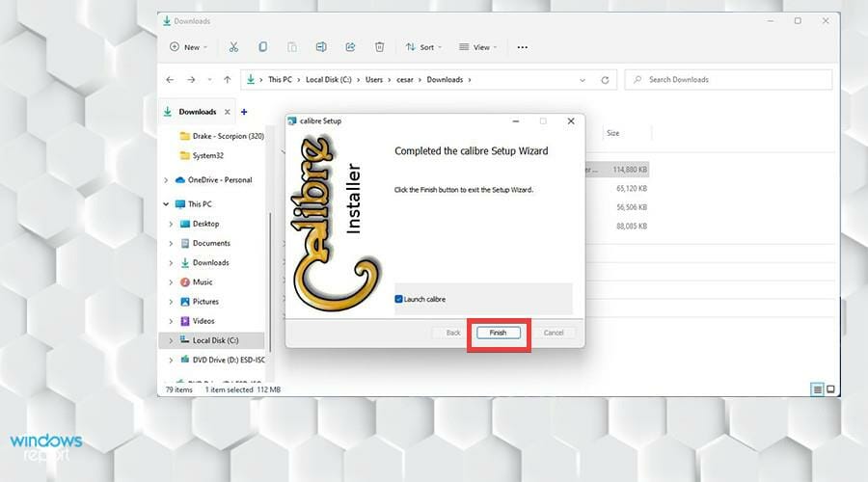Open the See more ellipsis menu
The height and width of the screenshot is (482, 868).
[522, 47]
